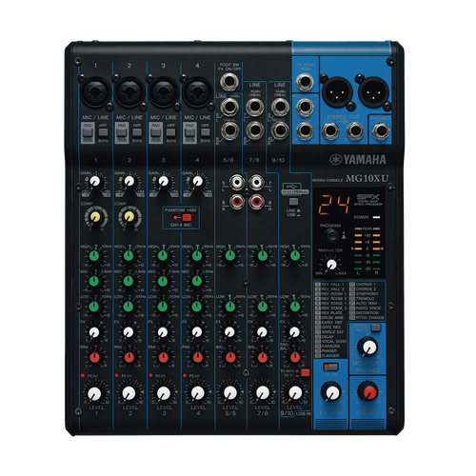
Task: Click the 'REV HALL 1' effect label
Action: [x=332, y=285]
